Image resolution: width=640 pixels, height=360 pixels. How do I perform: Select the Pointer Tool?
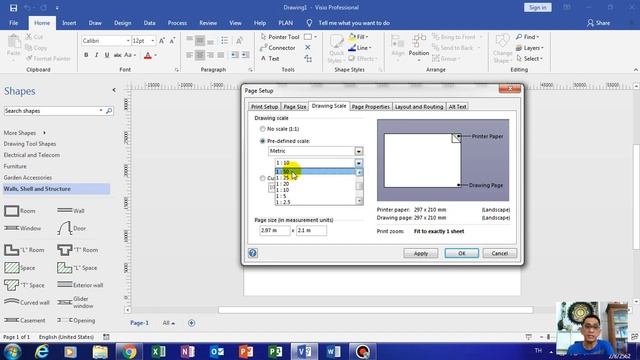[x=280, y=37]
